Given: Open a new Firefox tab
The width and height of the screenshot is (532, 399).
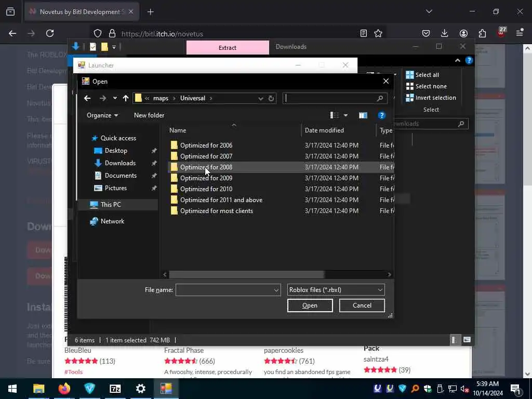Looking at the screenshot, I should click(x=150, y=12).
